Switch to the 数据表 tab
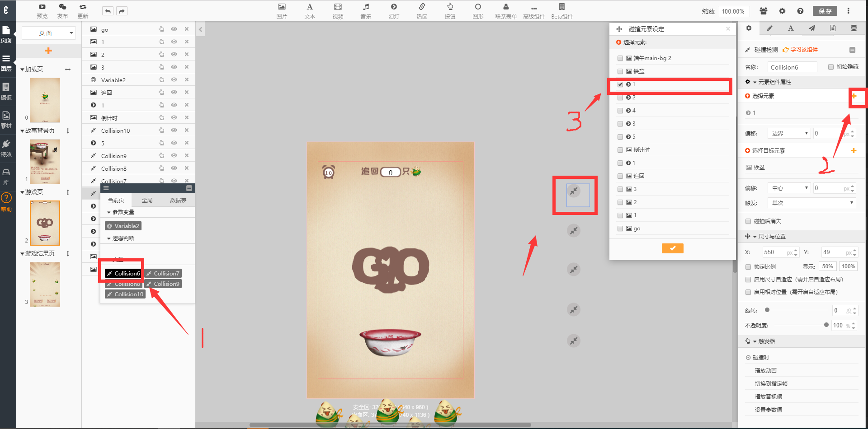 pos(179,200)
